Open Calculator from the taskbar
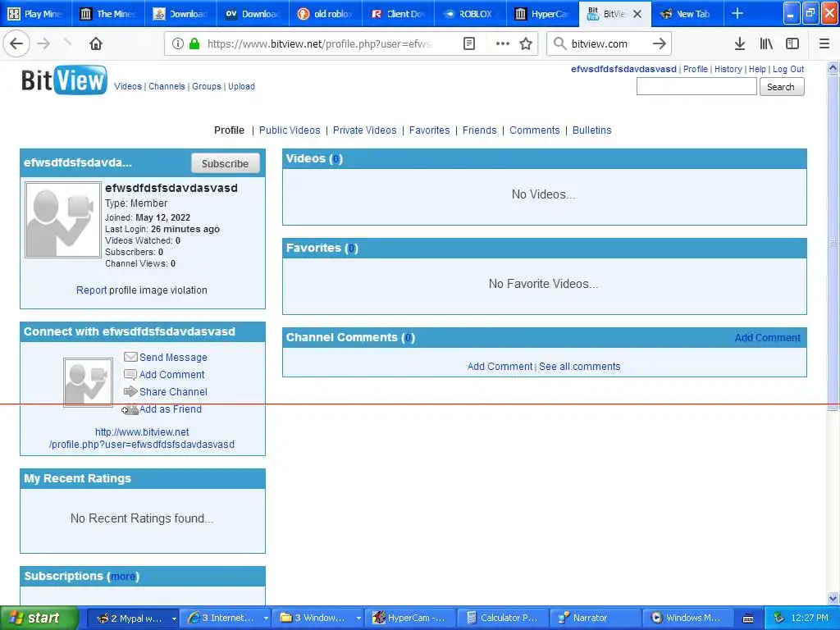The image size is (840, 630). pyautogui.click(x=501, y=618)
